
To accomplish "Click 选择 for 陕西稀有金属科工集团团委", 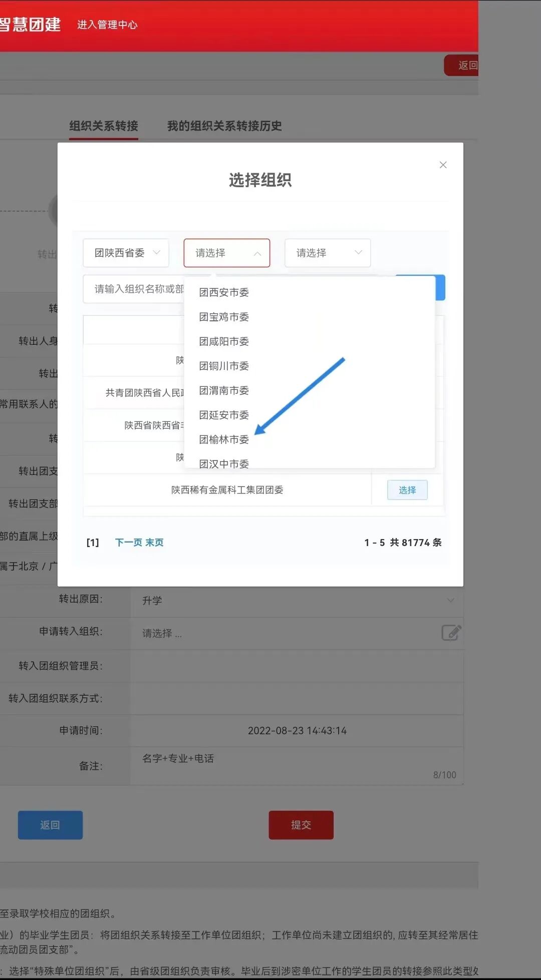I will pos(407,490).
